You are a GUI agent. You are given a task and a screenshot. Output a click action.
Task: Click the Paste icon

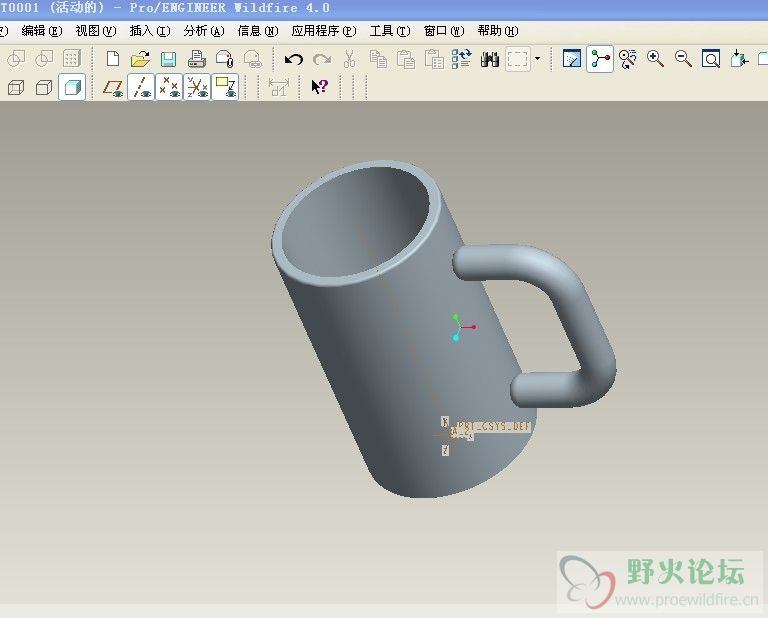406,59
